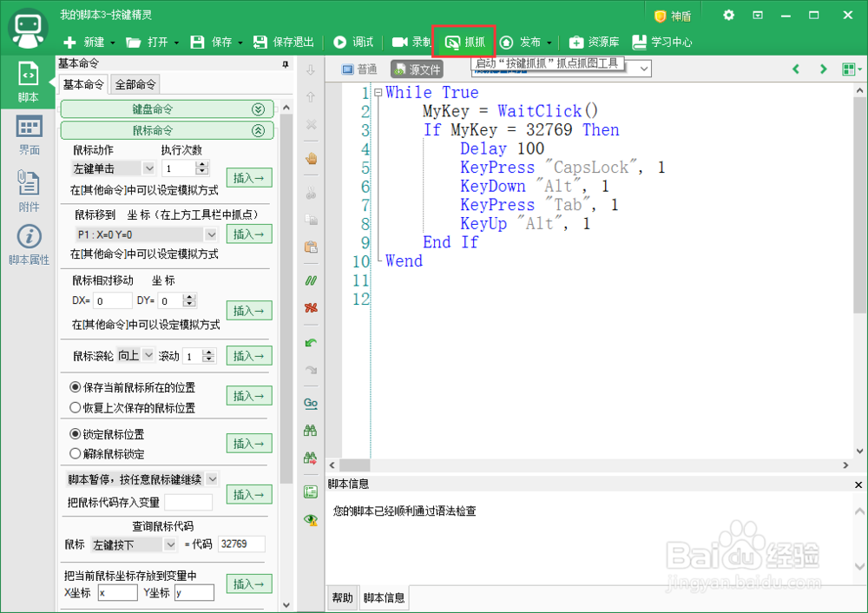
Task: Click 保存退出 (Save and Exit)
Action: [x=284, y=42]
